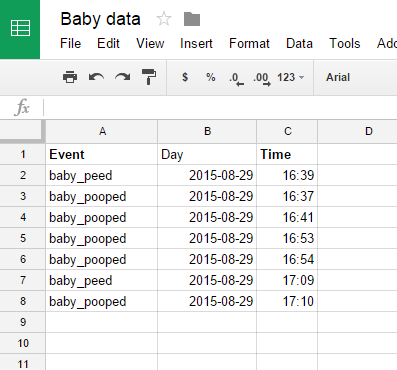Click the formula bar input

220,108
